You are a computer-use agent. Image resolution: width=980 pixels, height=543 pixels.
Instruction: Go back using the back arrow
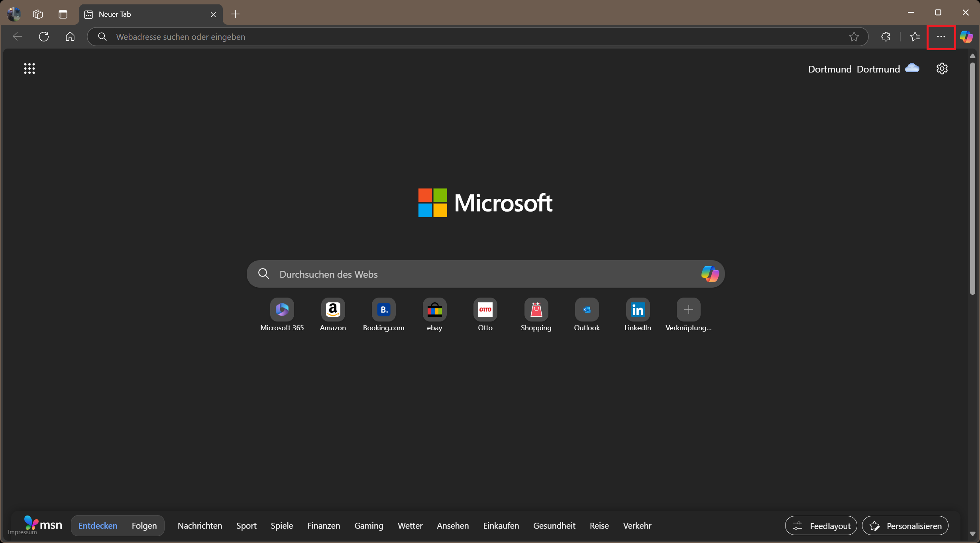[18, 37]
